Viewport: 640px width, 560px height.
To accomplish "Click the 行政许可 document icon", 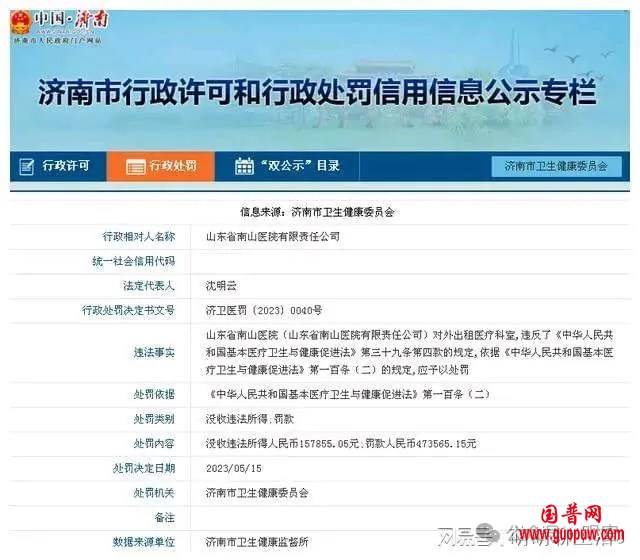I will click(27, 166).
